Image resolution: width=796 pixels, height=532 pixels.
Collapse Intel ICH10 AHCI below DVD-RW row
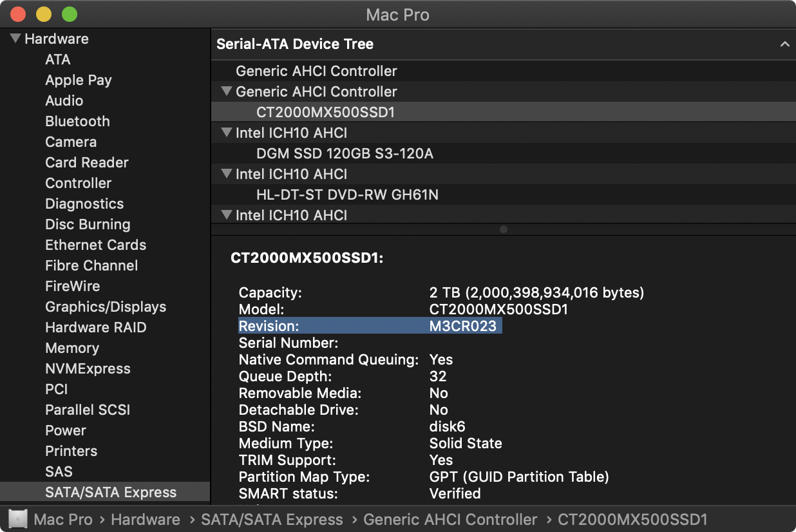pyautogui.click(x=226, y=215)
